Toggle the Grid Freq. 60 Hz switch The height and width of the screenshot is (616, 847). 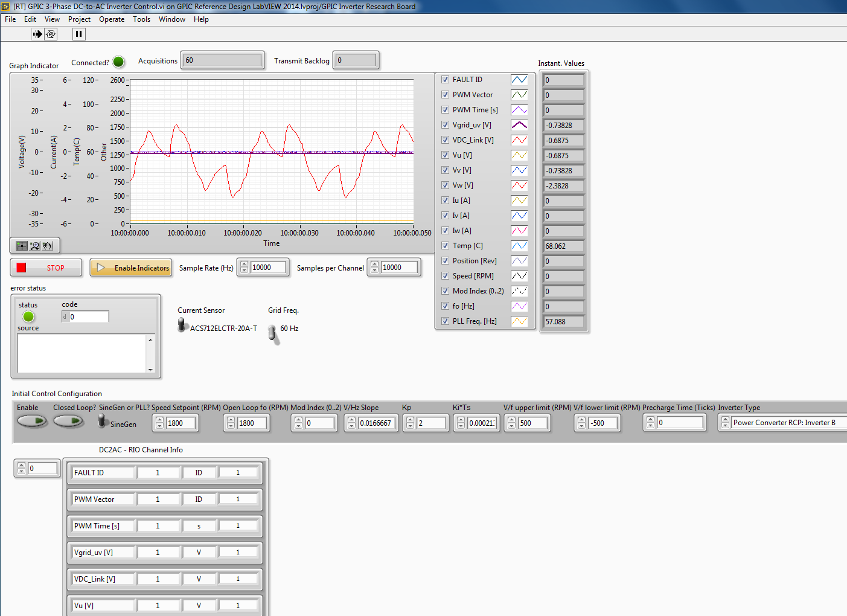(273, 334)
